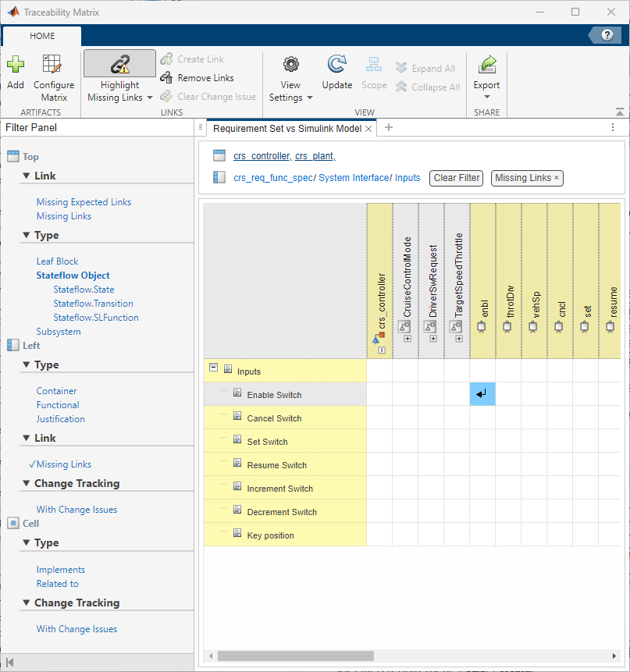This screenshot has height=672, width=630.
Task: Click Collapse All icon
Action: (x=401, y=87)
